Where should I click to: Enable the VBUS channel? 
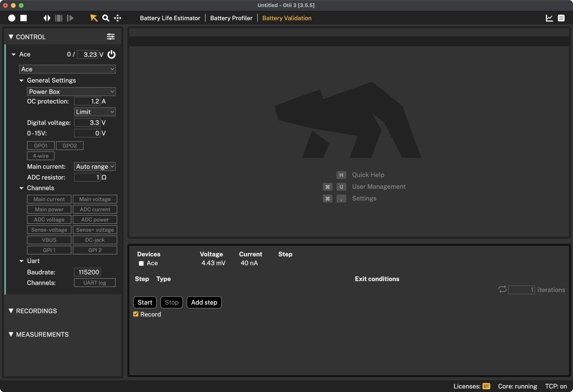tap(49, 240)
